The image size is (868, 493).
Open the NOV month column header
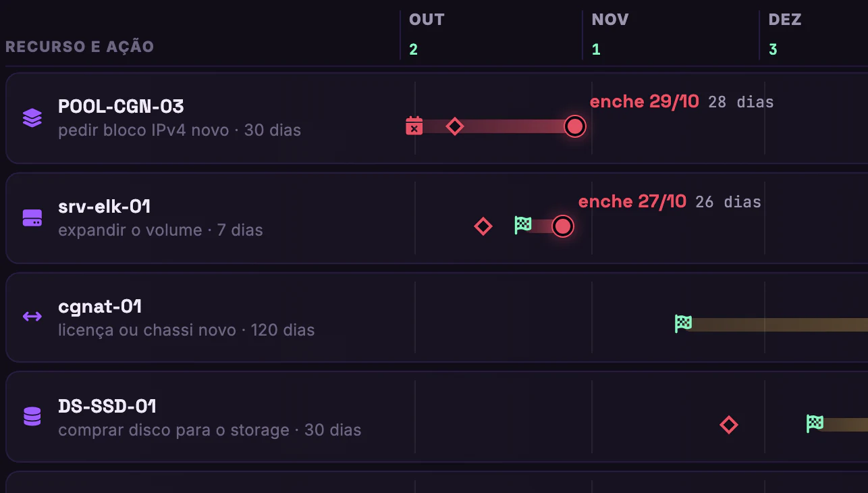click(x=610, y=20)
